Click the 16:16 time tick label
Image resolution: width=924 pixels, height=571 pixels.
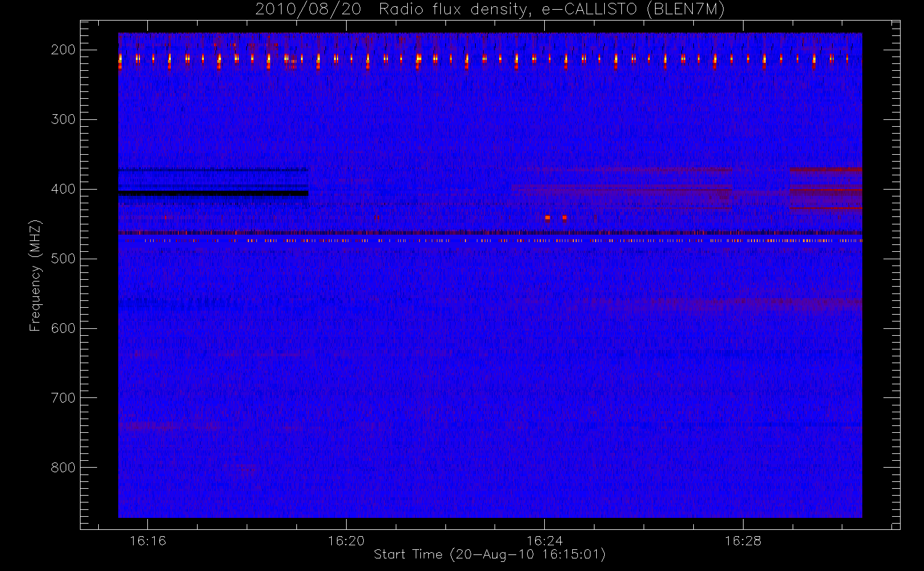pos(148,541)
